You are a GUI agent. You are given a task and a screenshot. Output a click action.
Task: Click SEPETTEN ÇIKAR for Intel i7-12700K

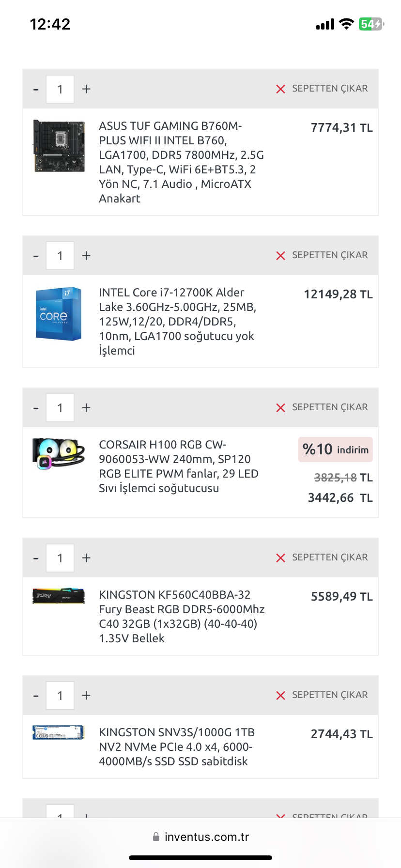[330, 255]
